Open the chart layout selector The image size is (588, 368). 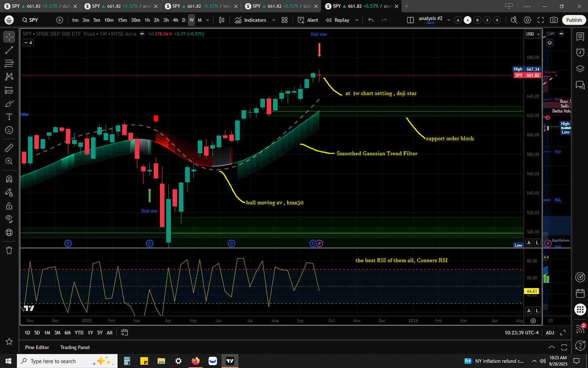pos(410,20)
